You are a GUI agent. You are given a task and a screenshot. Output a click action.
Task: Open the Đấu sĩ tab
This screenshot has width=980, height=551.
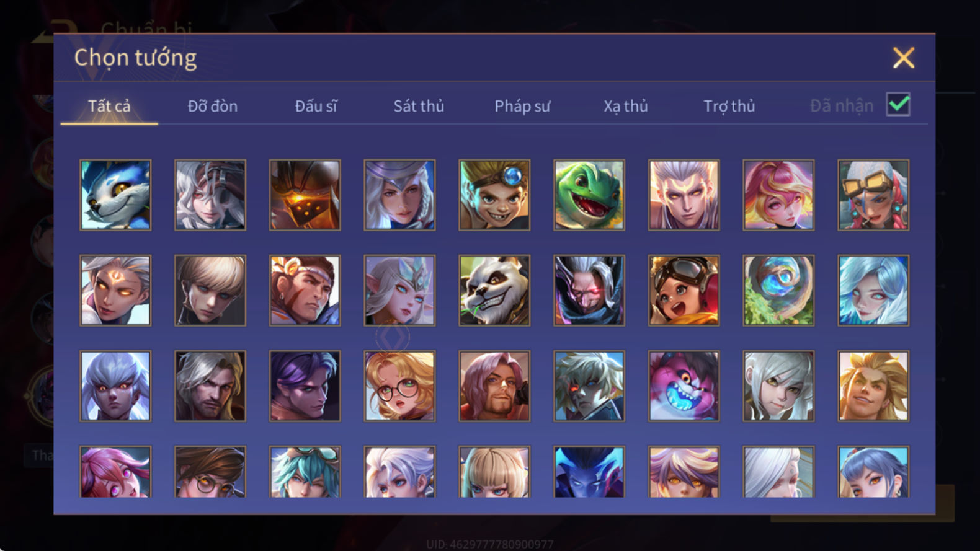(x=316, y=106)
